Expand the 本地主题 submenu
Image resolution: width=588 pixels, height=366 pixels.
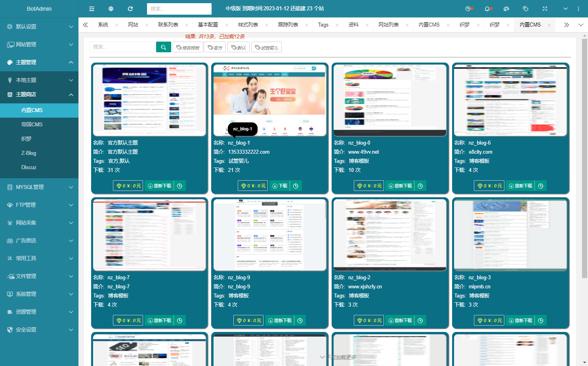coord(39,80)
